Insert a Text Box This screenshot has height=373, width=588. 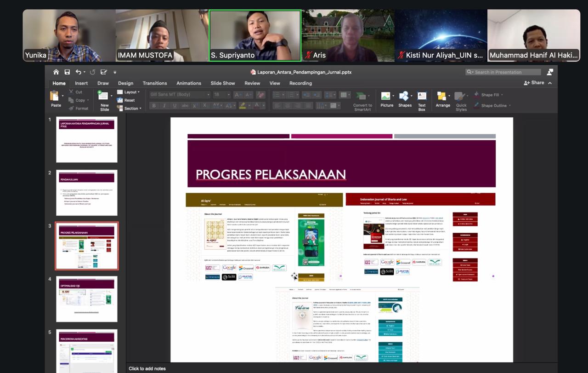click(422, 96)
